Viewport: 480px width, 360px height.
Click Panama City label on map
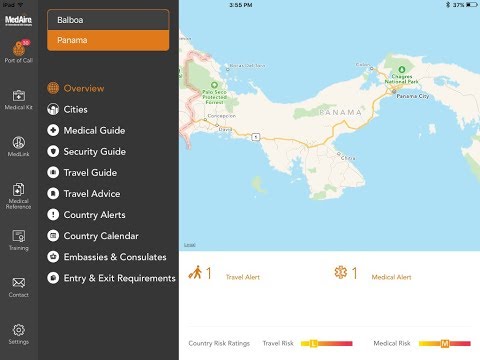click(412, 96)
